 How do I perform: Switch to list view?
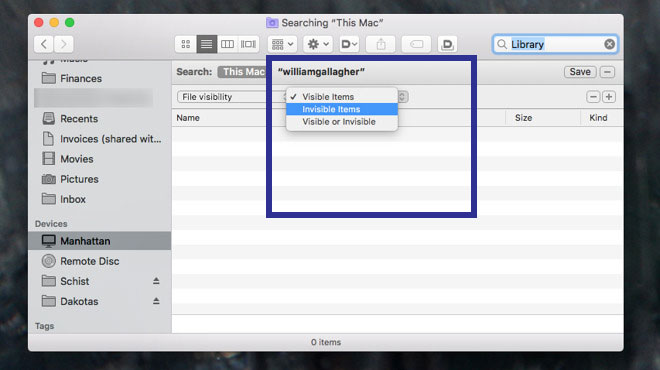(206, 44)
